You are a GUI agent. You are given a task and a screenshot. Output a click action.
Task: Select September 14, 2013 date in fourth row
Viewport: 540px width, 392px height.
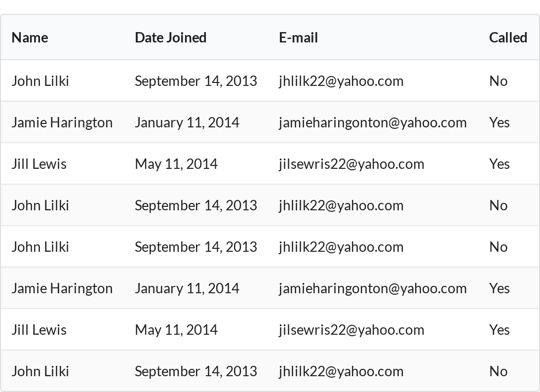click(196, 206)
